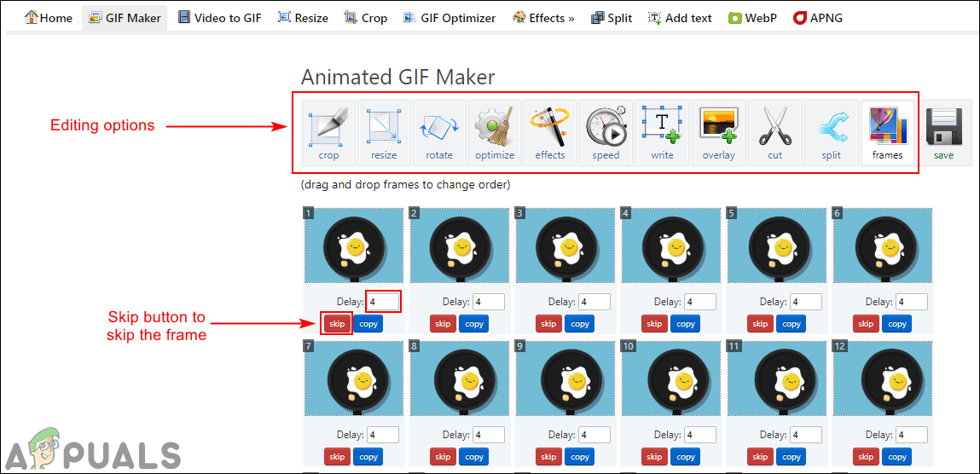Focus the Delay field of frame 2

(489, 302)
